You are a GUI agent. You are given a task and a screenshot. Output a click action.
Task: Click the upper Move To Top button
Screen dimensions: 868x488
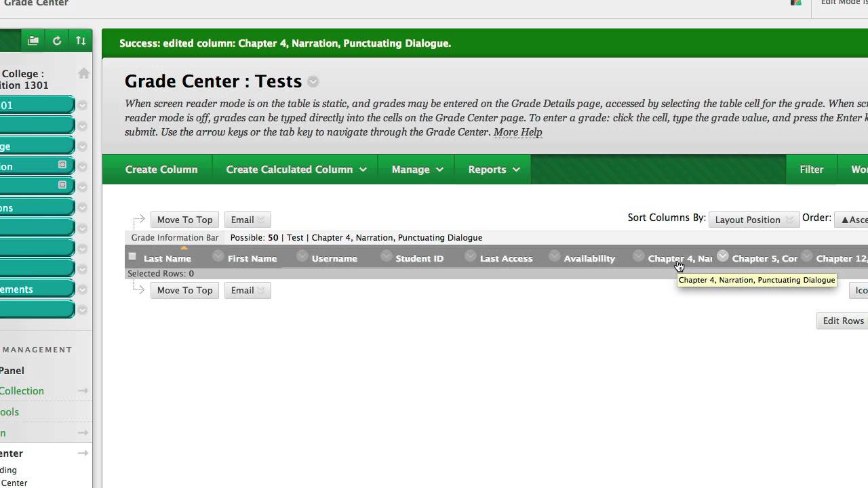point(184,220)
